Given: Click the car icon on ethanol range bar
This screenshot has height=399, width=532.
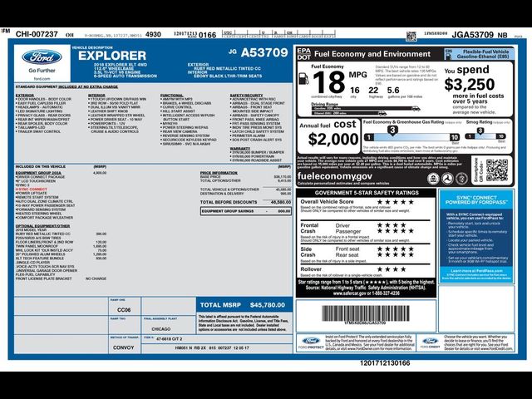Looking at the screenshot, I should click(x=382, y=113).
